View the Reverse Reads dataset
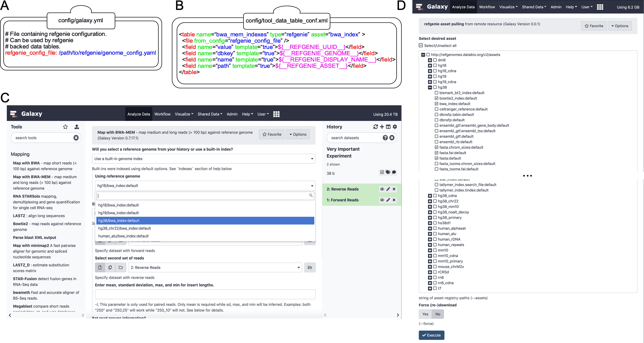The image size is (644, 343). pyautogui.click(x=382, y=189)
